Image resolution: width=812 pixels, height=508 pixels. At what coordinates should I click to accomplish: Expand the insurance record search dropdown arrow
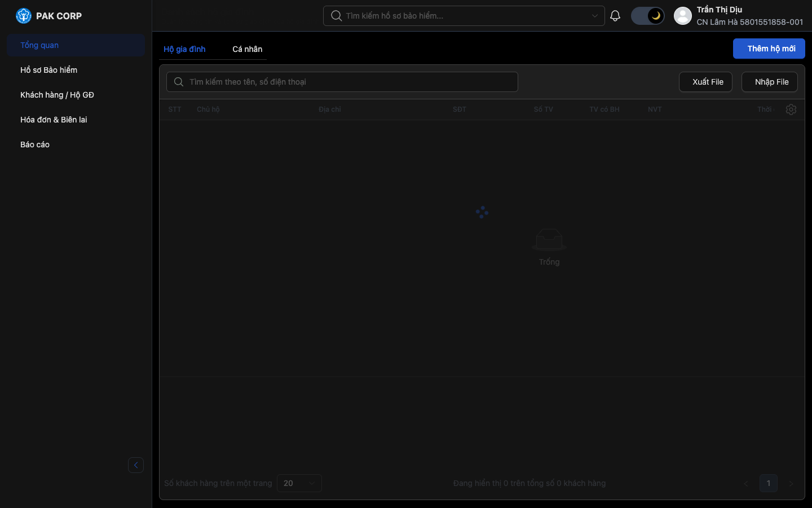595,16
